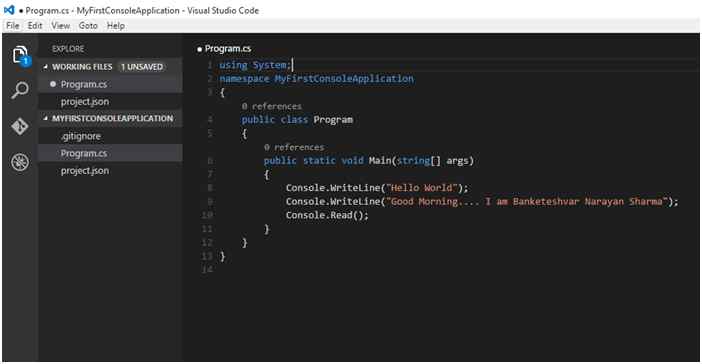Select Program.cs in the project folder
Screen dimensions: 702x364
click(110, 153)
